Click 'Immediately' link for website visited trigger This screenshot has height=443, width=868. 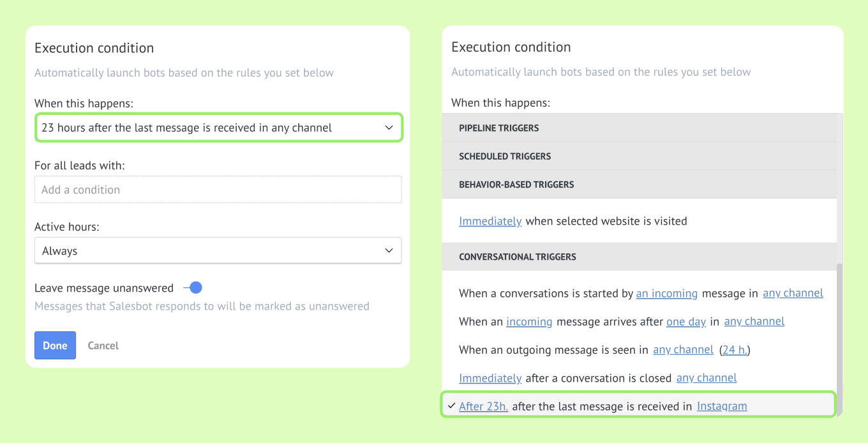click(x=490, y=221)
